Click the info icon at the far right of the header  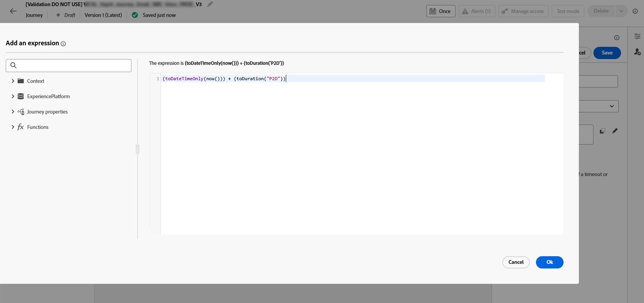[x=635, y=11]
